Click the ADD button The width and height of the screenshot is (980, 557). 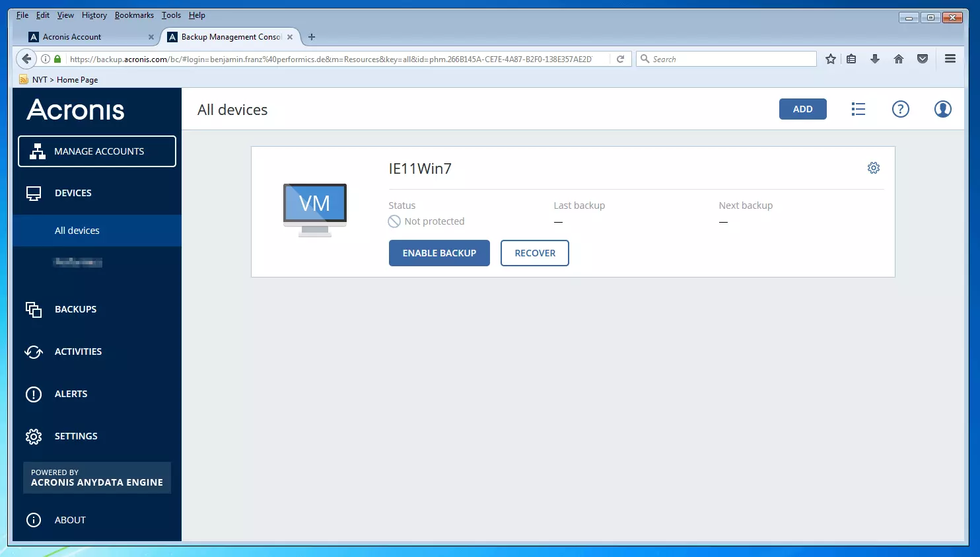[803, 109]
